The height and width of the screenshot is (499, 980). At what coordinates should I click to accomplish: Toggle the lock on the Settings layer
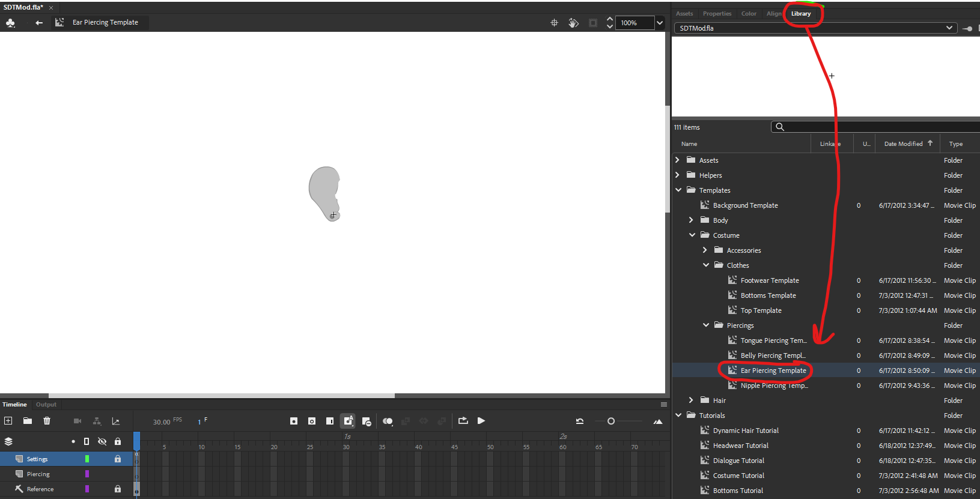click(x=118, y=459)
